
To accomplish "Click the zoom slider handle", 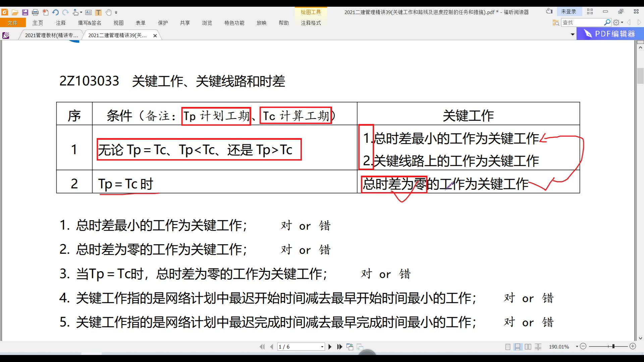I will (613, 346).
